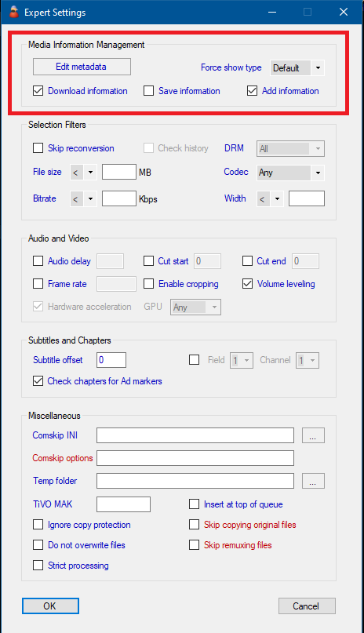Open the Width comparison dropdown
The width and height of the screenshot is (364, 633).
[x=270, y=198]
